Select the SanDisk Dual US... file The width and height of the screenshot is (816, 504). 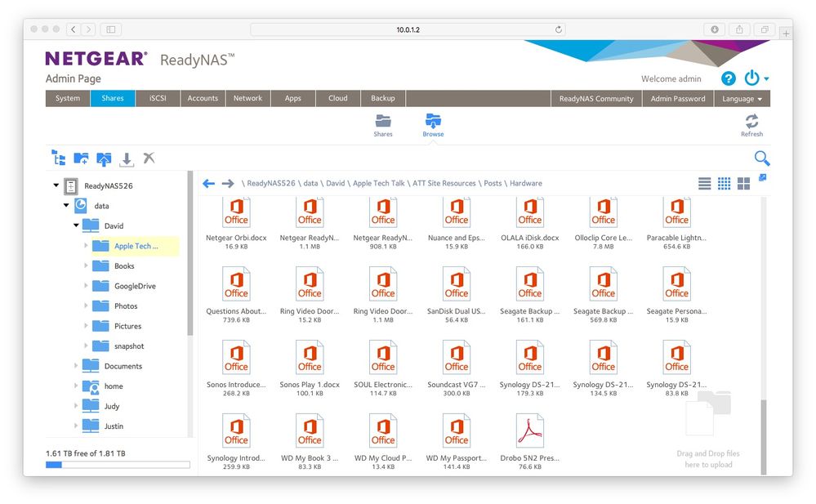(457, 295)
